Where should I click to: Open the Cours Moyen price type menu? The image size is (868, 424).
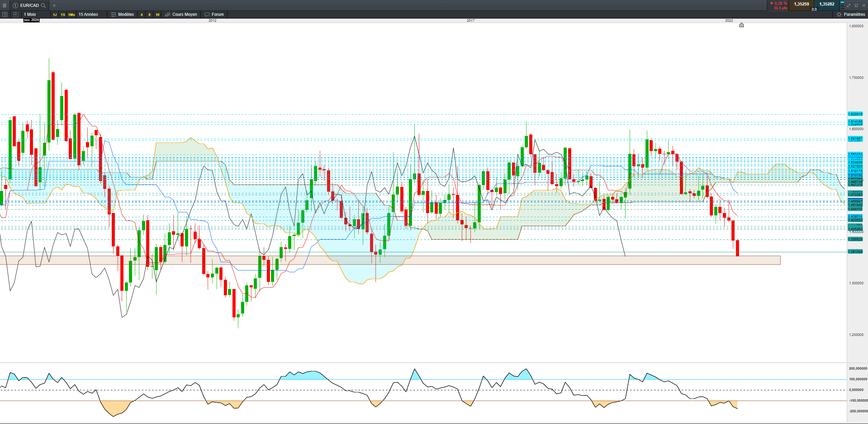click(x=181, y=14)
